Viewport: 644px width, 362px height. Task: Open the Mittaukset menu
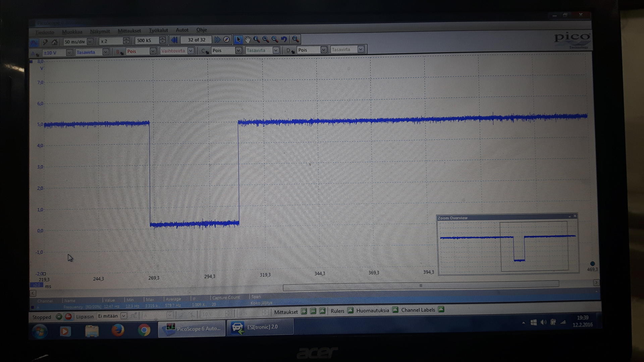129,31
